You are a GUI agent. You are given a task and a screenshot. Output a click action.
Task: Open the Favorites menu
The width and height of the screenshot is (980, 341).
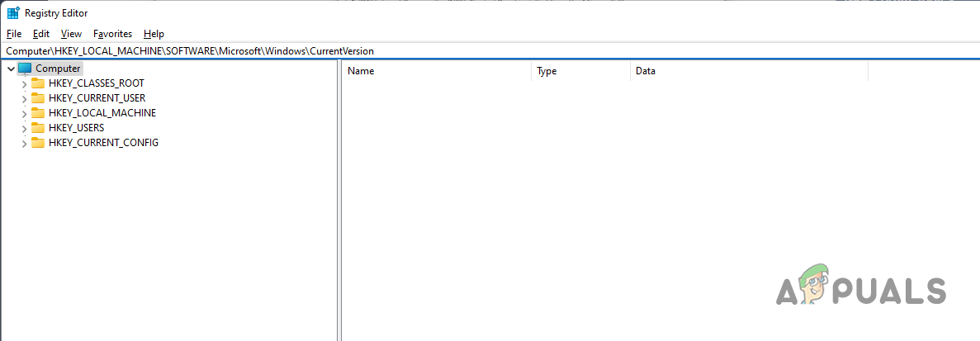pyautogui.click(x=112, y=34)
